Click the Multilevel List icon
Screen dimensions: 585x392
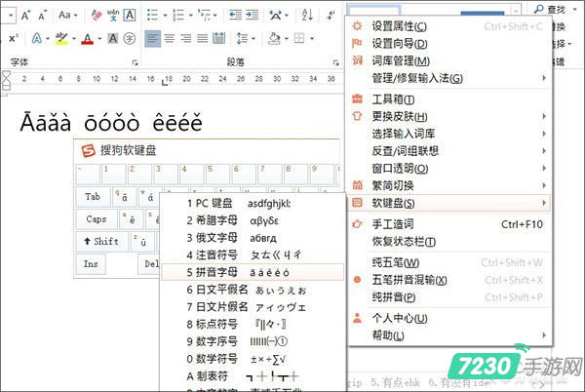click(204, 16)
